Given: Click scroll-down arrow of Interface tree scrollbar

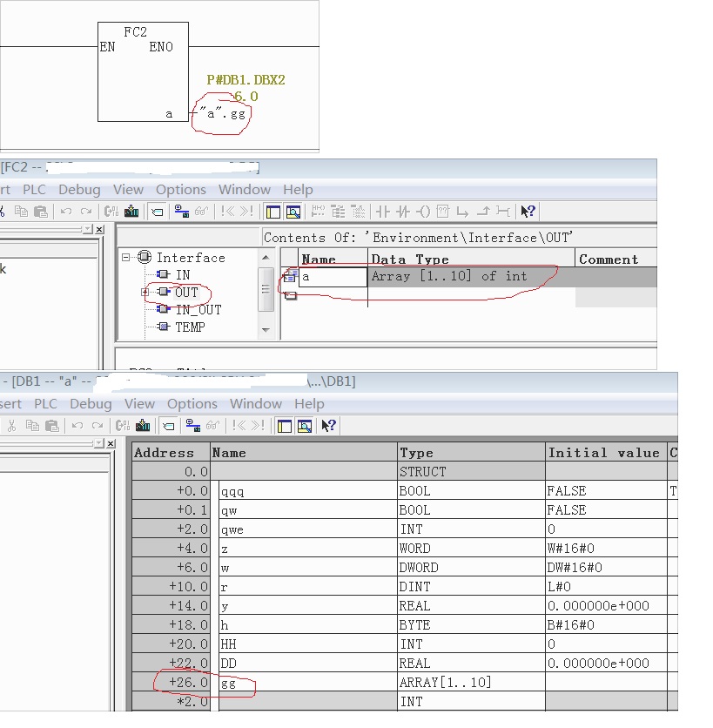Looking at the screenshot, I should (266, 330).
